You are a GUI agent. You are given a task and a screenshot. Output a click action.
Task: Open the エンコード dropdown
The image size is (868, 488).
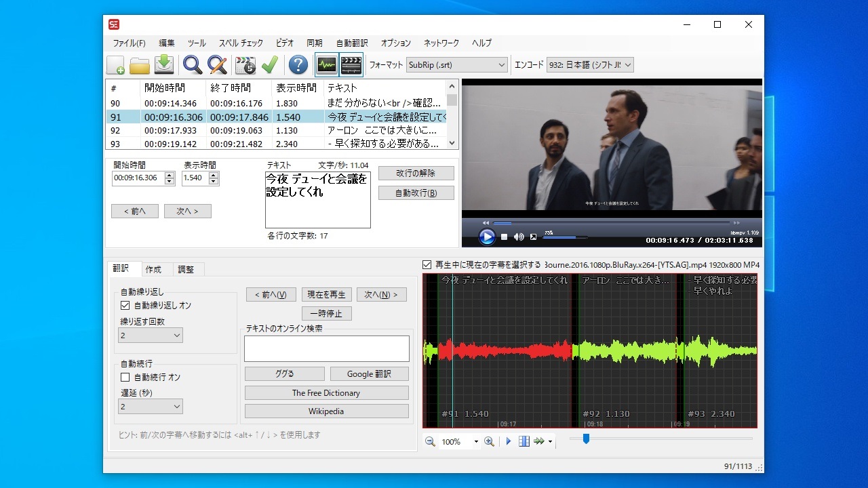click(x=590, y=65)
